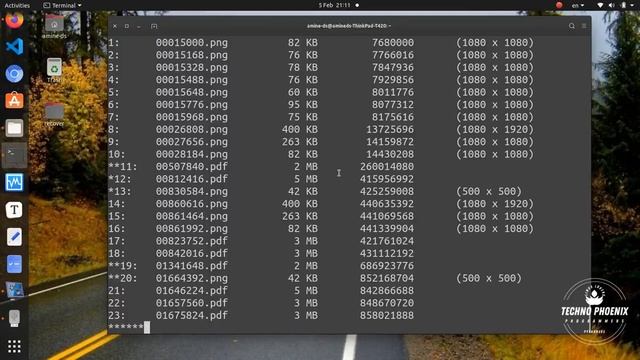The height and width of the screenshot is (360, 640).
Task: Click file name 00028184.png
Action: tap(191, 154)
